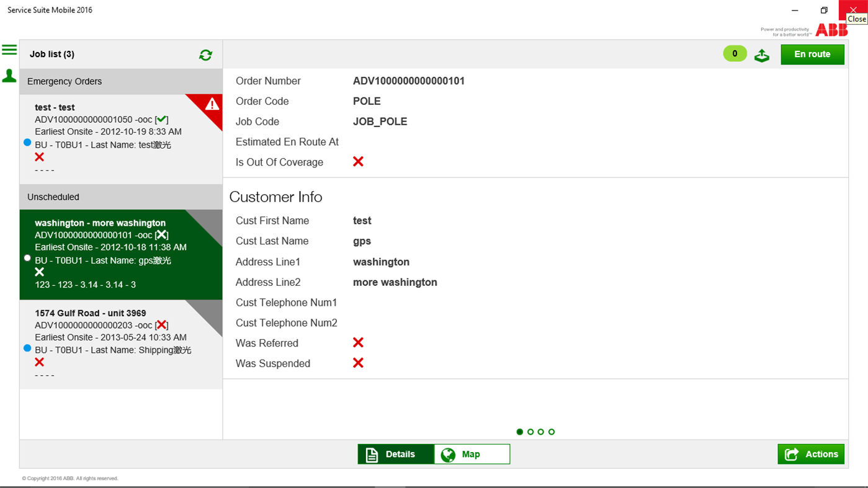Click the white X under washington BU line
Screen dimensions: 868x488
(x=40, y=272)
